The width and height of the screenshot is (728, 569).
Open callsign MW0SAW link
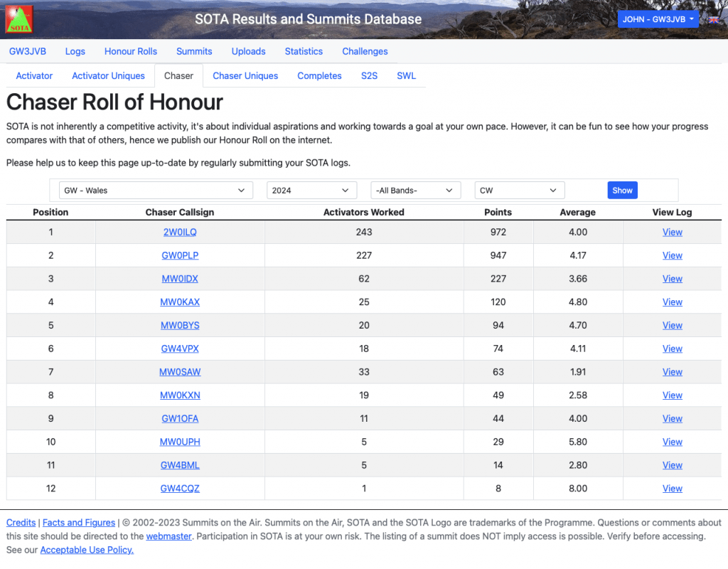click(x=180, y=372)
